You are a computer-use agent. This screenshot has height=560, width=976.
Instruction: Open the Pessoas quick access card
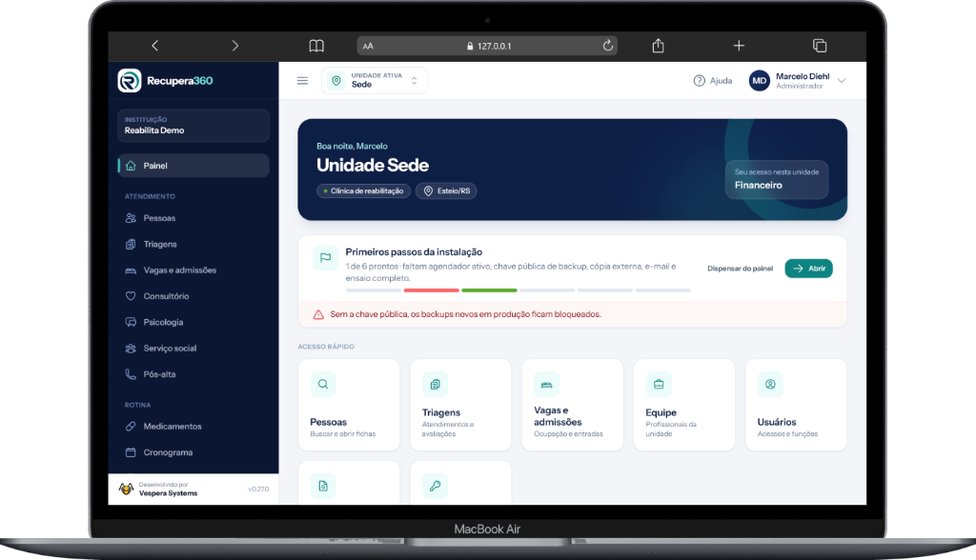tap(349, 405)
